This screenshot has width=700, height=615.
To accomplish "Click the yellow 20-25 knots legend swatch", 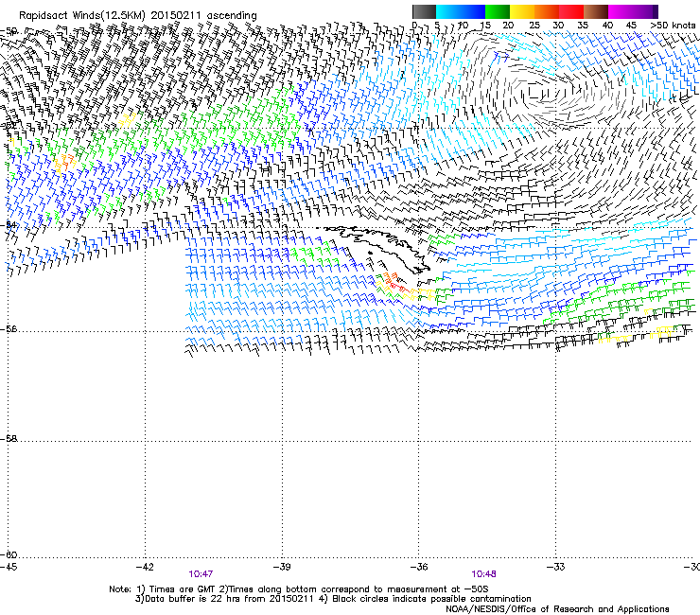I will 522,11.
